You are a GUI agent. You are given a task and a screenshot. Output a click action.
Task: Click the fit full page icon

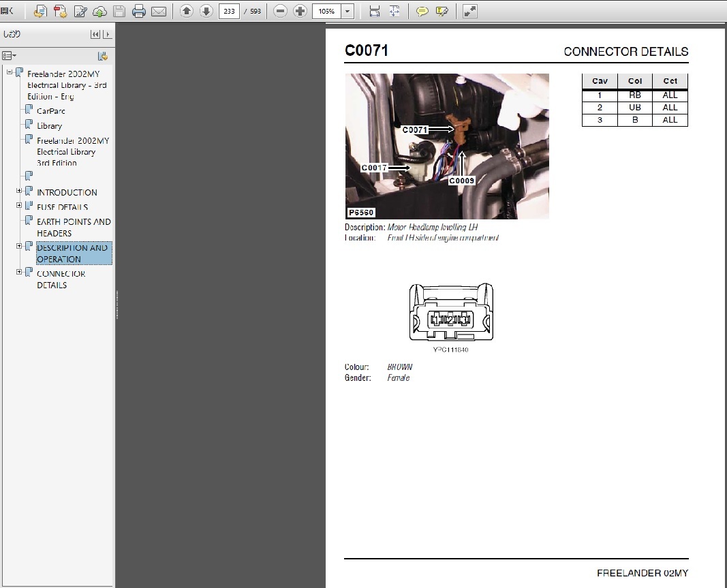[395, 11]
